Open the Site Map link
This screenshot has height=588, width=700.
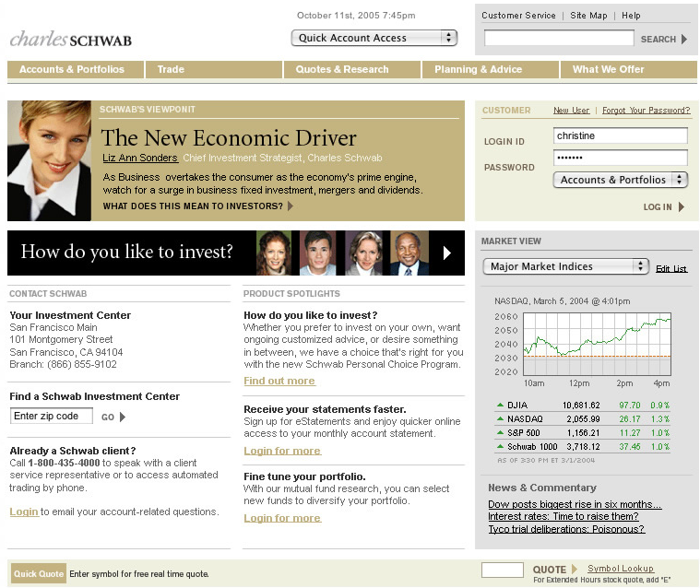[x=588, y=16]
